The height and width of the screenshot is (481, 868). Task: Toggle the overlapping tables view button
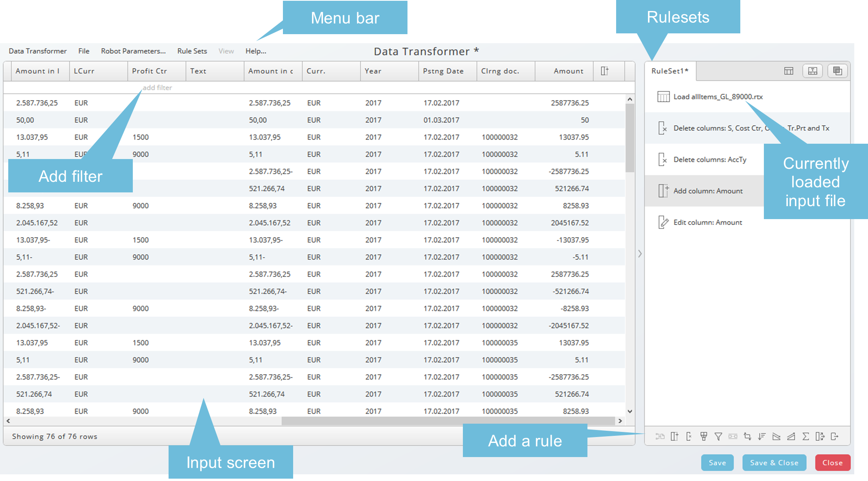[x=837, y=71]
